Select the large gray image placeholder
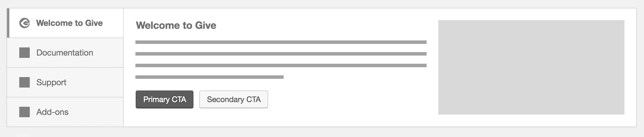The height and width of the screenshot is (137, 644). [531, 67]
